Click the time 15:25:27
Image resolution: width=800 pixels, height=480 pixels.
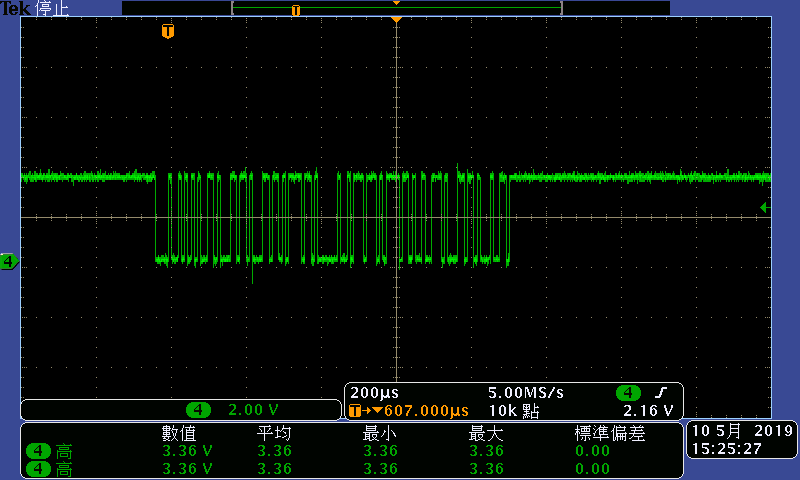[727, 449]
